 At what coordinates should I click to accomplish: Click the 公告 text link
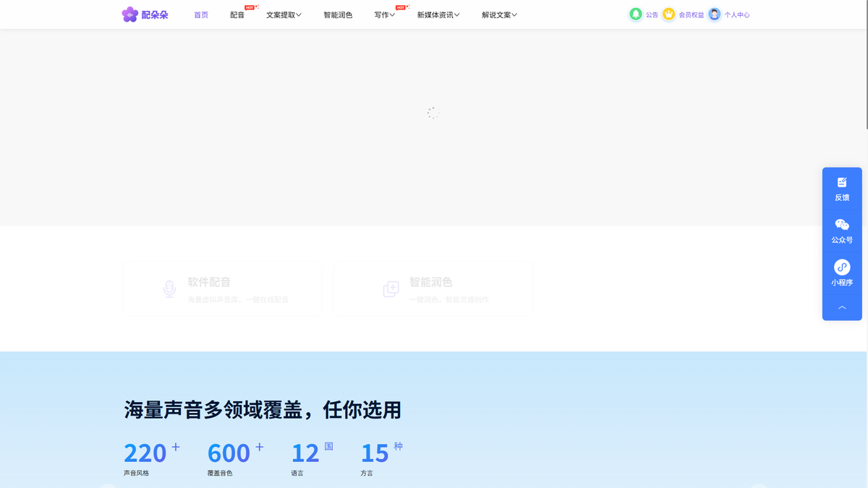(652, 15)
